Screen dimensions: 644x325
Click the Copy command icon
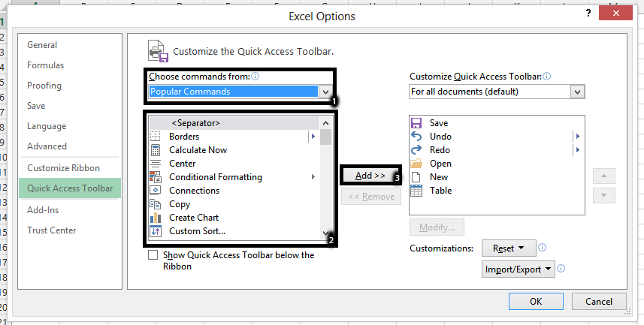156,204
